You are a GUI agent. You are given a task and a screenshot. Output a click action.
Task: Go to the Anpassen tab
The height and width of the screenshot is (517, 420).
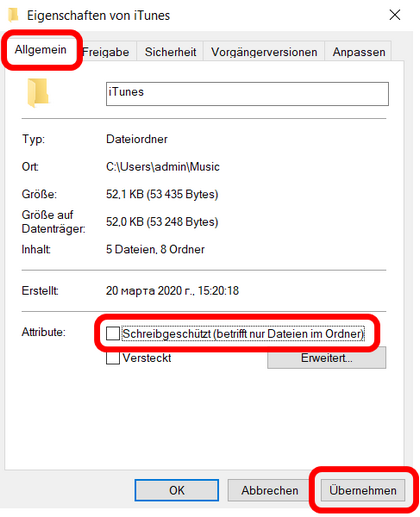[x=359, y=52]
